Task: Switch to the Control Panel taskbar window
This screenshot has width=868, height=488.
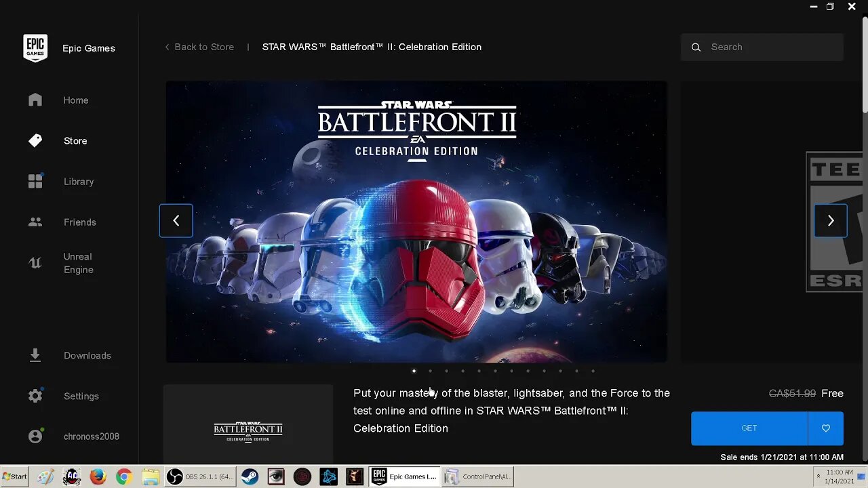Action: (x=478, y=477)
